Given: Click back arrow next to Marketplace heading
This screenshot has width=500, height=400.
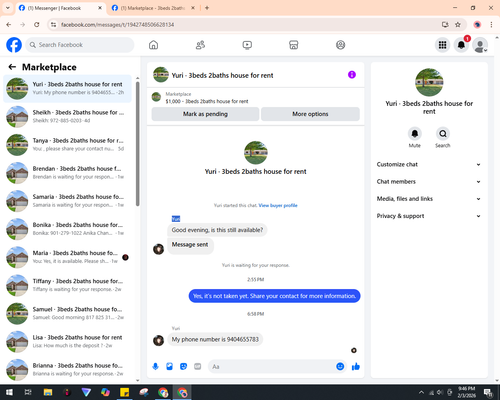Looking at the screenshot, I should tap(12, 67).
